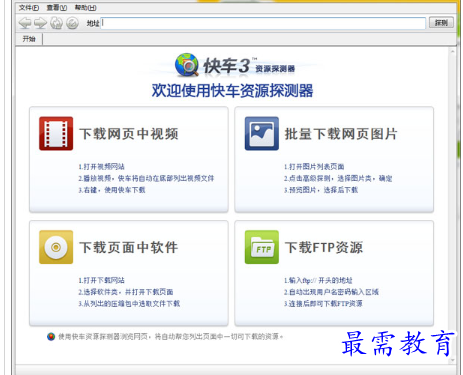The height and width of the screenshot is (375, 463).
Task: Click the text 3.连接后即可下载FTP资源
Action: click(323, 303)
